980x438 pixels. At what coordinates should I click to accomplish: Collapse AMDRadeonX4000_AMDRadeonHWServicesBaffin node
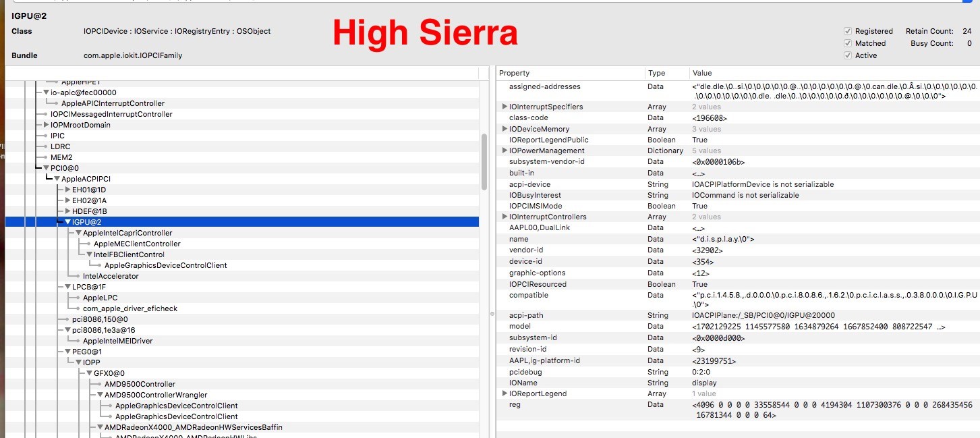100,427
